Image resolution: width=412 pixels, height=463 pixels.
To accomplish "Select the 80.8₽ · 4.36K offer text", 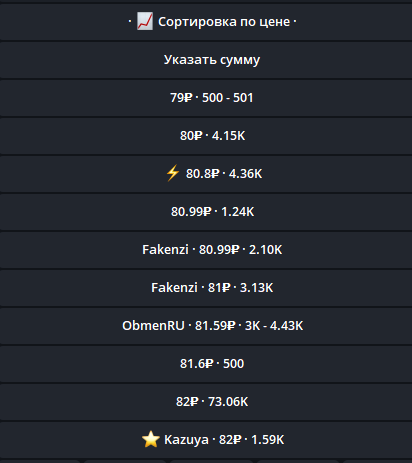I will pyautogui.click(x=224, y=174).
